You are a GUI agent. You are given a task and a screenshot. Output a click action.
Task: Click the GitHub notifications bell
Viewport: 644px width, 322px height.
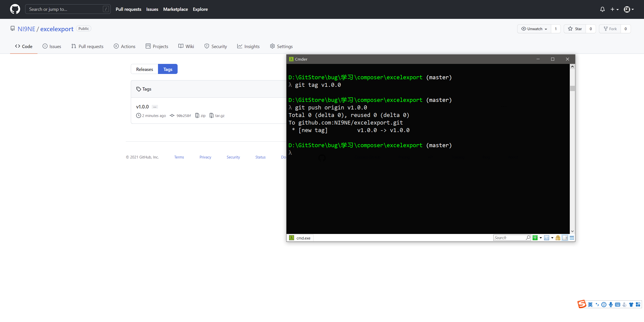602,9
